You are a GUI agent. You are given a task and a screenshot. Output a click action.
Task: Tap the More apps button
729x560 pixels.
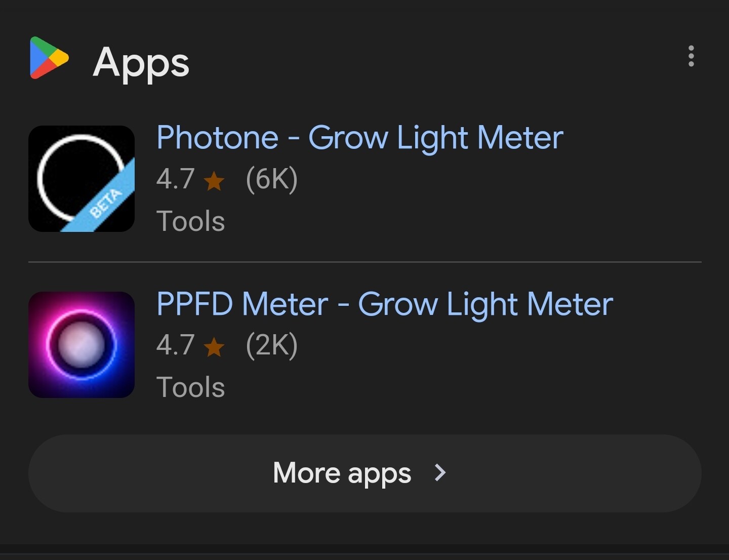[365, 473]
